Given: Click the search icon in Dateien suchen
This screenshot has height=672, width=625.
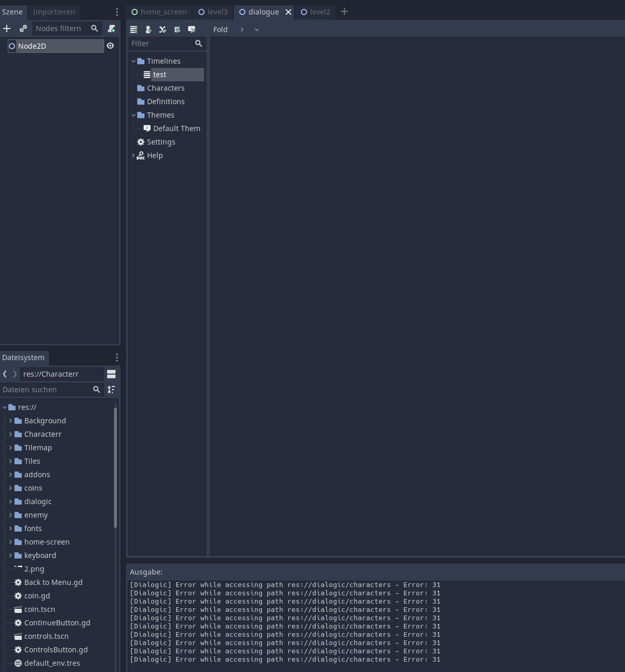Looking at the screenshot, I should 97,389.
